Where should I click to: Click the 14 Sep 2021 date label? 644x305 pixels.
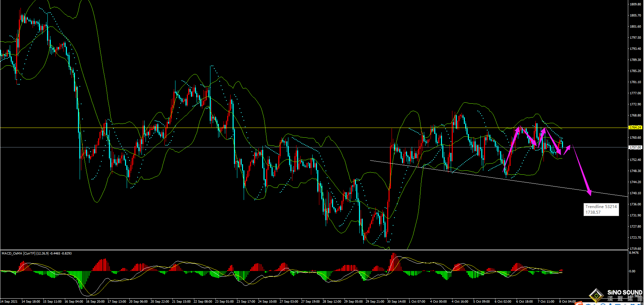[x=9, y=302]
